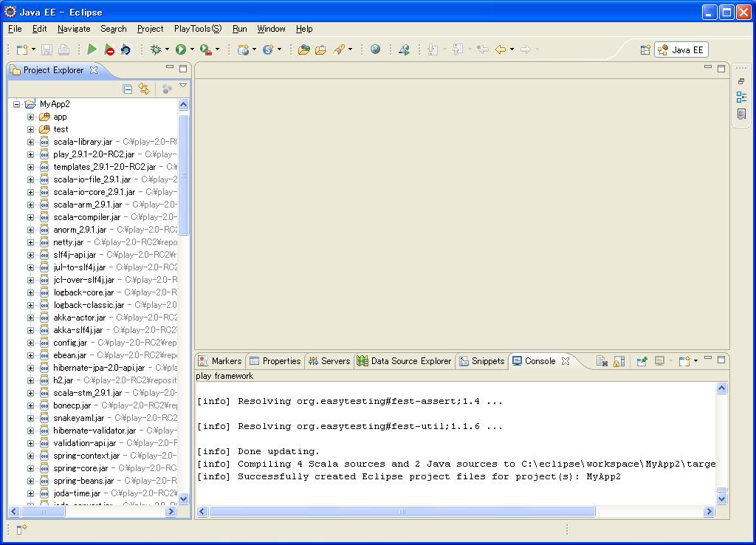
Task: Close the Project Explorer view
Action: click(94, 70)
